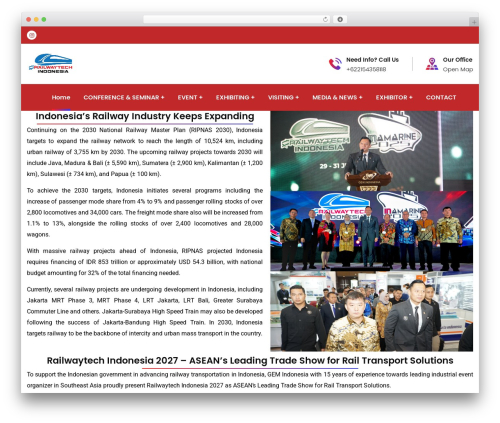This screenshot has height=423, width=500.
Task: Expand the Exhibitor menu
Action: pyautogui.click(x=394, y=97)
